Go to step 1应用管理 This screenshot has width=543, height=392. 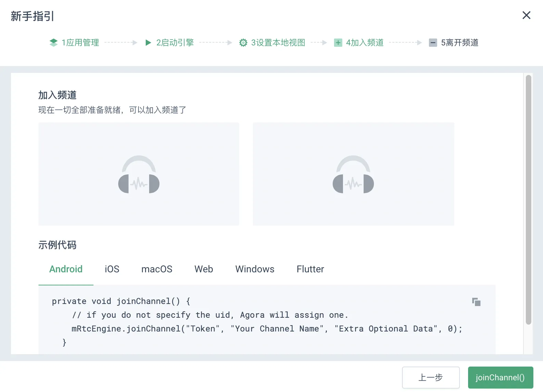74,43
